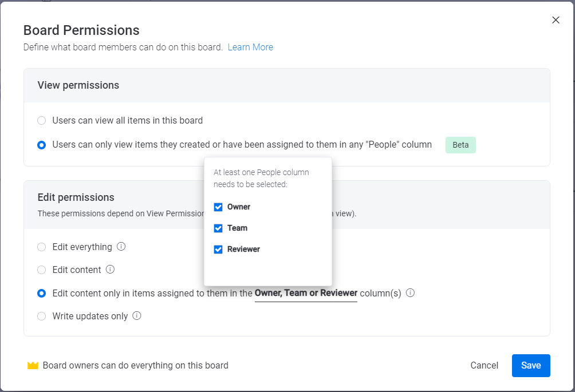Uncheck the Reviewer column checkbox
575x392 pixels.
point(218,250)
